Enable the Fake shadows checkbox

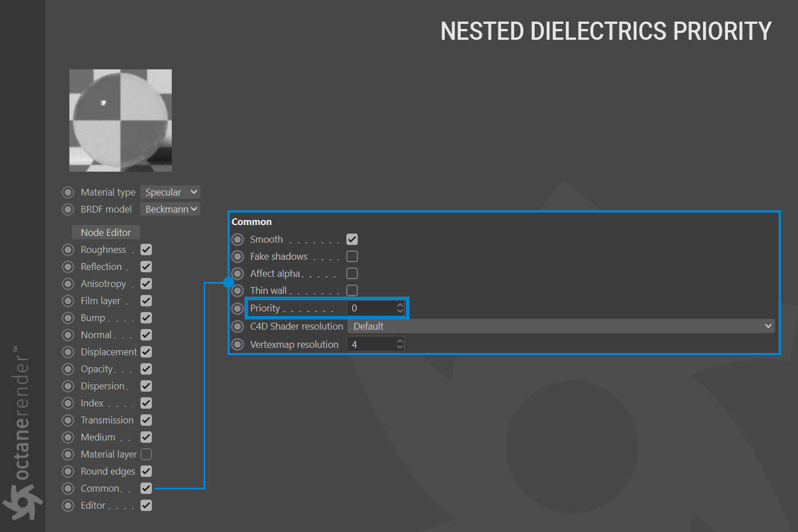tap(352, 256)
